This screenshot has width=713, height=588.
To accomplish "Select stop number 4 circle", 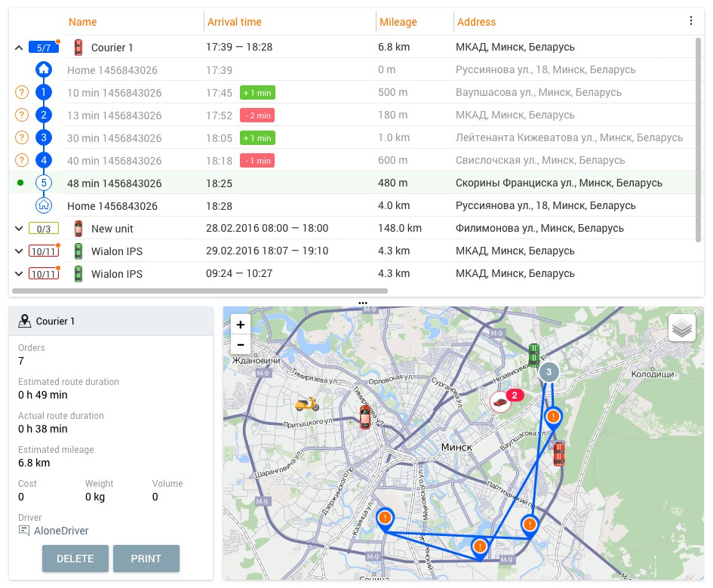I will (44, 160).
